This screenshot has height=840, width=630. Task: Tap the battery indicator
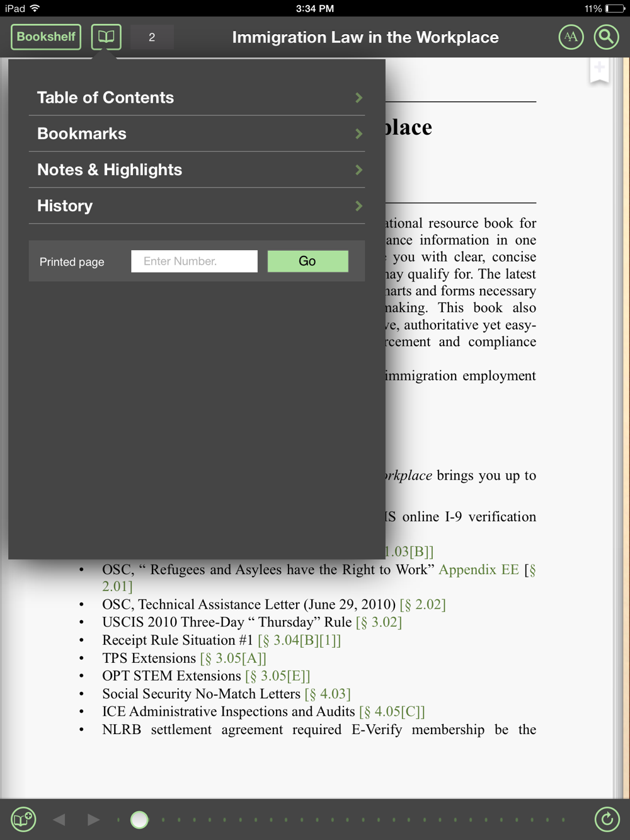tap(615, 9)
